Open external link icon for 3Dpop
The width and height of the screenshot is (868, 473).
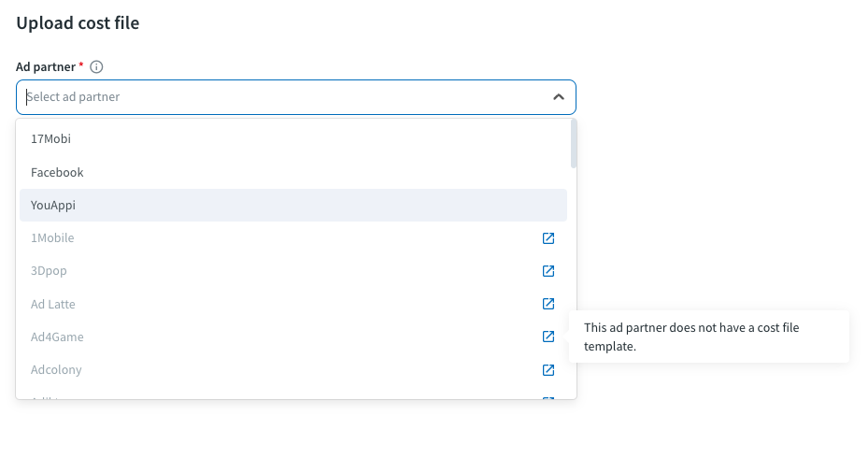548,271
